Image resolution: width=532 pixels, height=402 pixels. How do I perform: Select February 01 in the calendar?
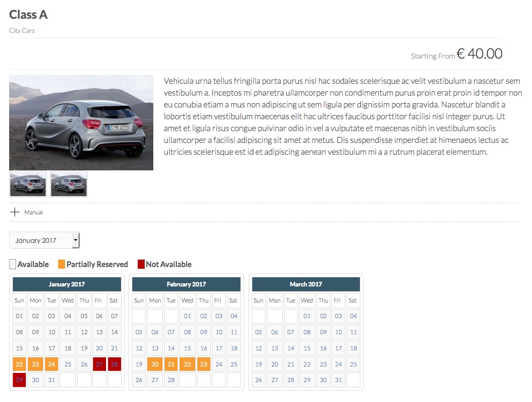[187, 316]
